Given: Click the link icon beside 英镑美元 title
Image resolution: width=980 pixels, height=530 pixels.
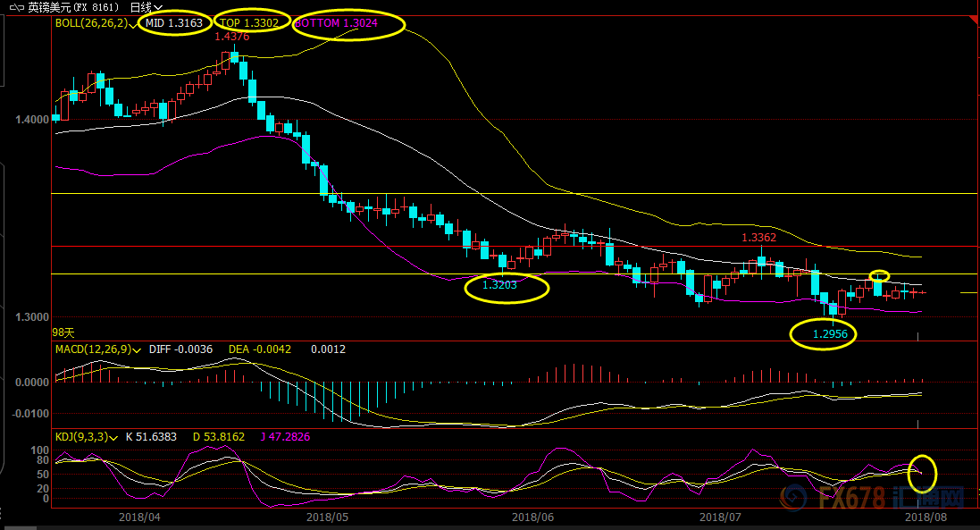Looking at the screenshot, I should (x=16, y=7).
